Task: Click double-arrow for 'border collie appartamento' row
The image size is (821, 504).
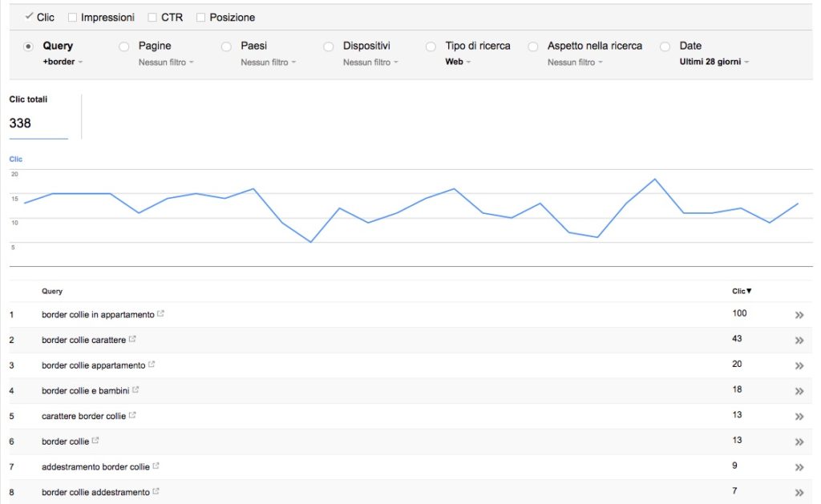Action: click(799, 366)
